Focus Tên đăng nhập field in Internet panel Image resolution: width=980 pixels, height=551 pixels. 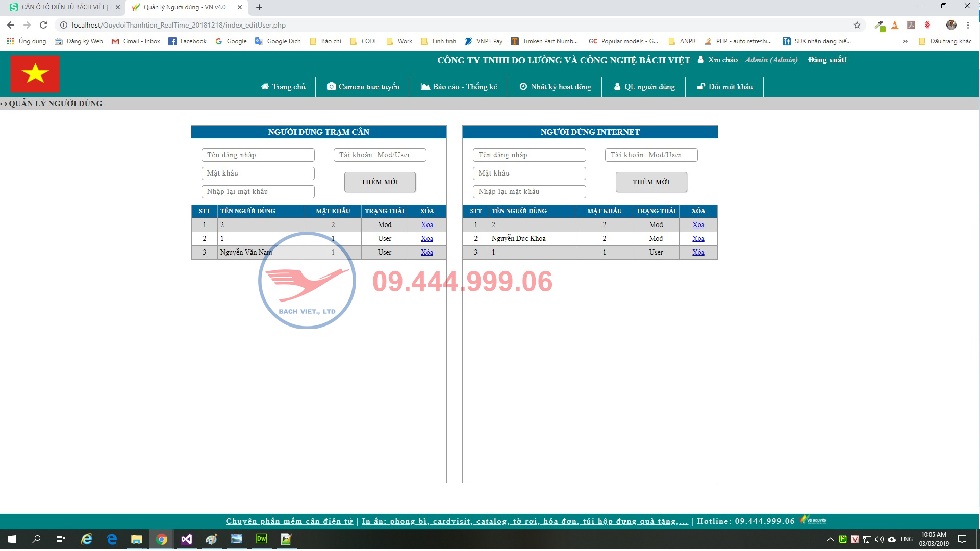[529, 155]
